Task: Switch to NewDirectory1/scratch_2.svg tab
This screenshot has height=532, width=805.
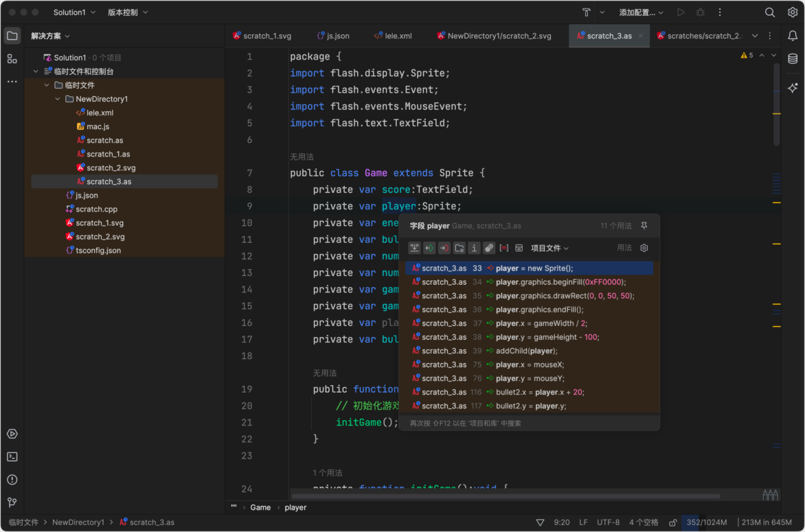Action: 494,36
